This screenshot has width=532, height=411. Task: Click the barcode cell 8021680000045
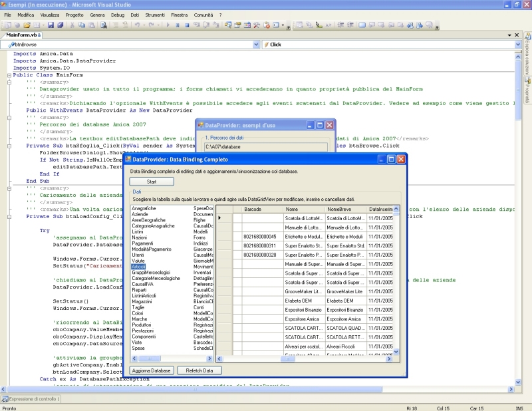262,237
